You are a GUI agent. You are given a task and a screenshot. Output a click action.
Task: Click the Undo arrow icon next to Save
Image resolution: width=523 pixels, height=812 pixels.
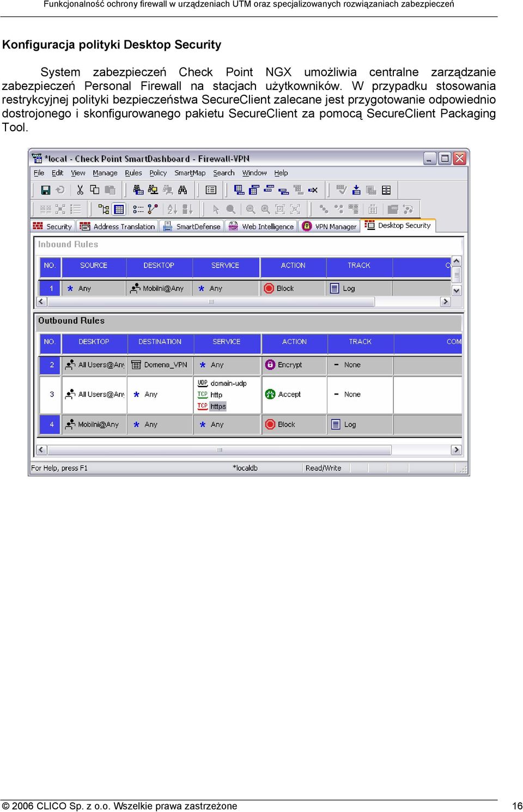click(60, 190)
